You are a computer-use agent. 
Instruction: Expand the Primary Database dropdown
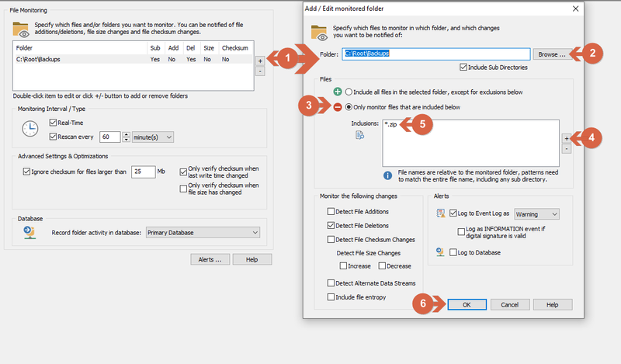coord(203,233)
